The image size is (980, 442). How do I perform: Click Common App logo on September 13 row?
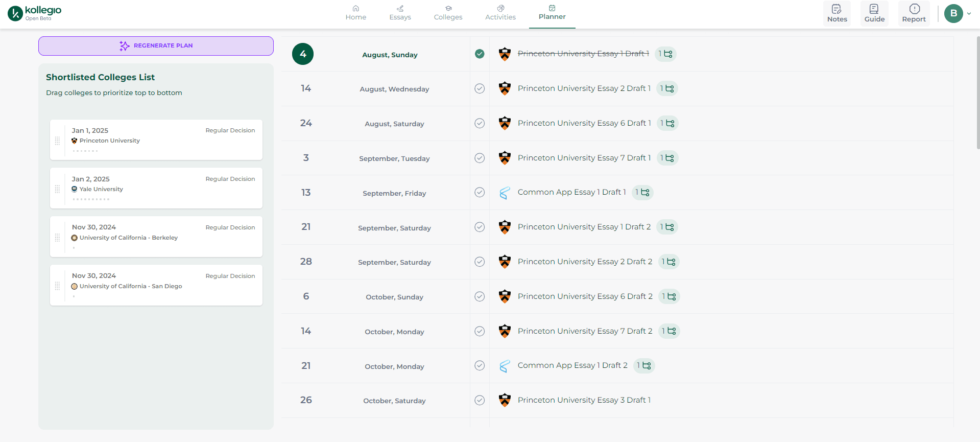(x=505, y=193)
